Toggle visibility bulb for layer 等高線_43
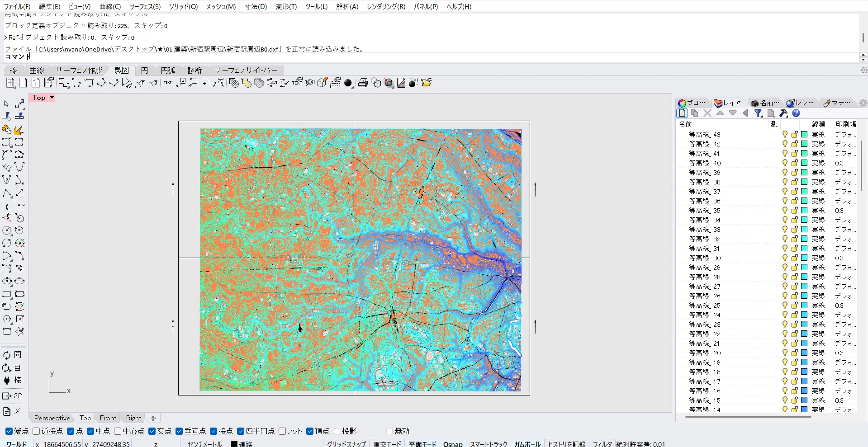Image resolution: width=868 pixels, height=447 pixels. [785, 135]
